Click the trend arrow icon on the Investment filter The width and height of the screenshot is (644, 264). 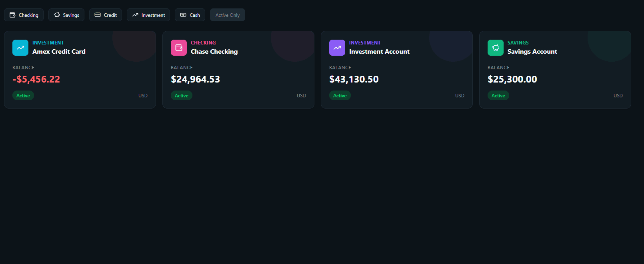(135, 15)
